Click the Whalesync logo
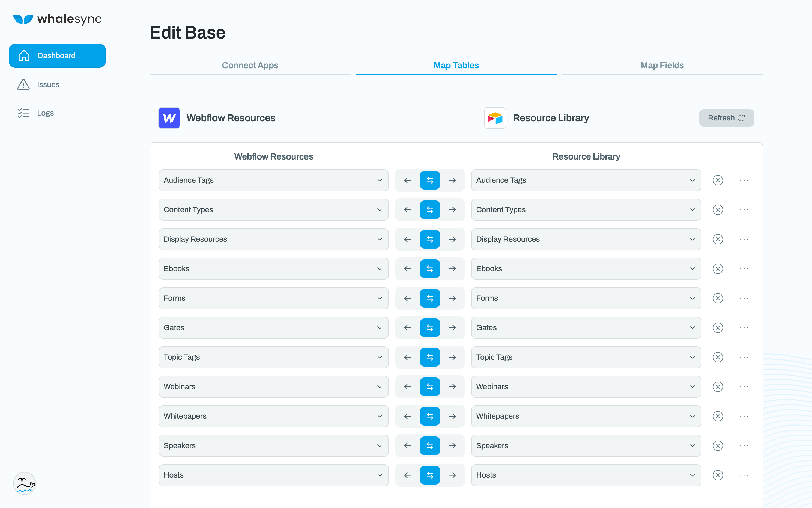The image size is (812, 508). 57,19
